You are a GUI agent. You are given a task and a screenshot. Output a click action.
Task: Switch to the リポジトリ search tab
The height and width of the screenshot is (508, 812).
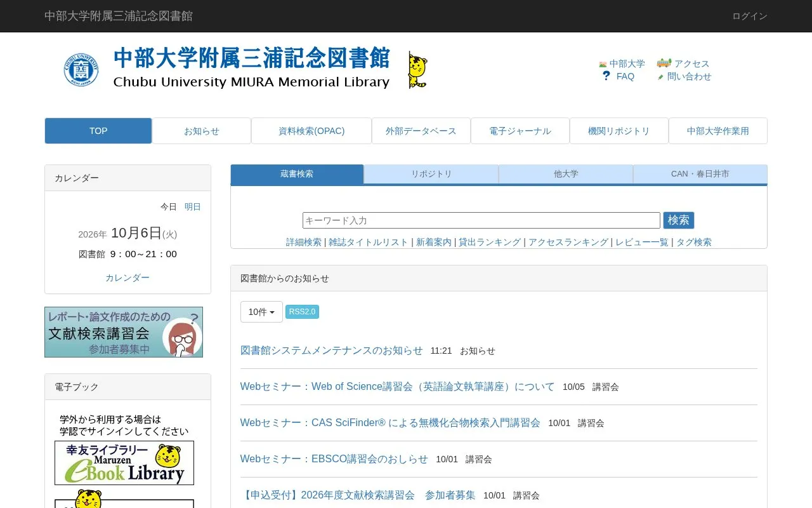point(431,174)
